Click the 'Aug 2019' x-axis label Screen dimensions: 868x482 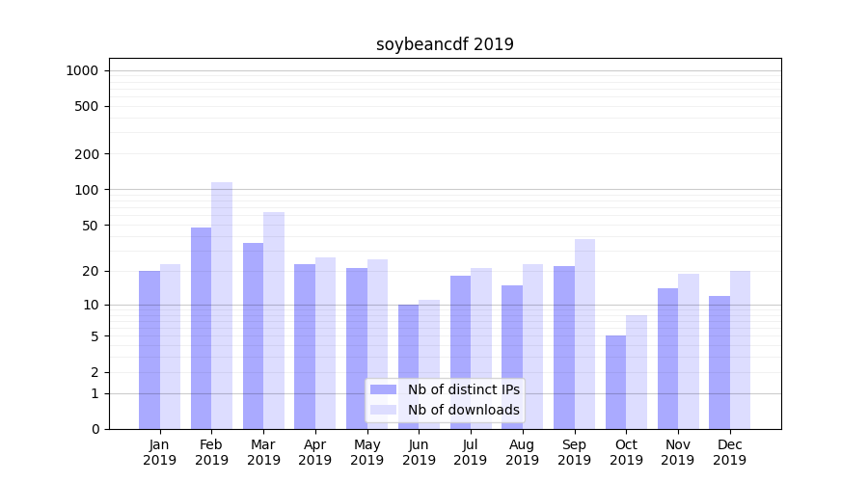click(x=522, y=452)
